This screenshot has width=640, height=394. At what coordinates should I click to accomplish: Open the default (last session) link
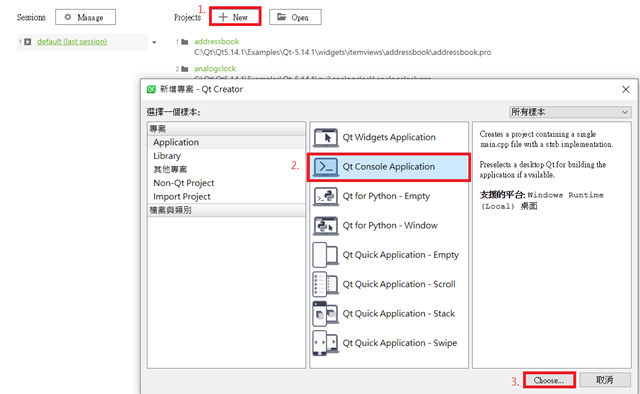coord(72,42)
